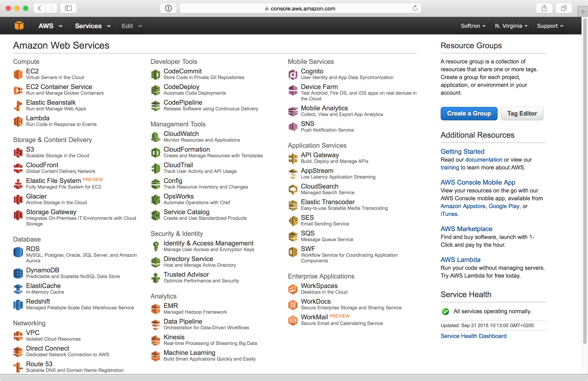Click the Safari back button
588x381 pixels.
click(40, 8)
